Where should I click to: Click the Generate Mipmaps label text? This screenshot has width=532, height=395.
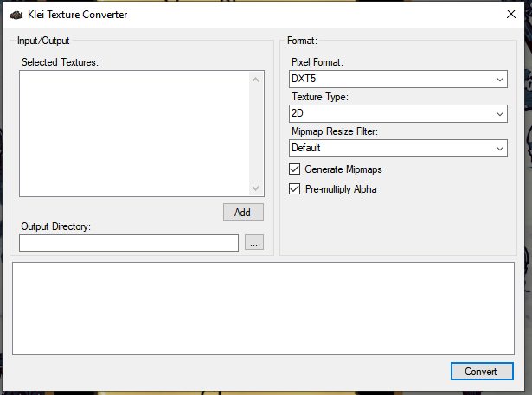pyautogui.click(x=343, y=169)
